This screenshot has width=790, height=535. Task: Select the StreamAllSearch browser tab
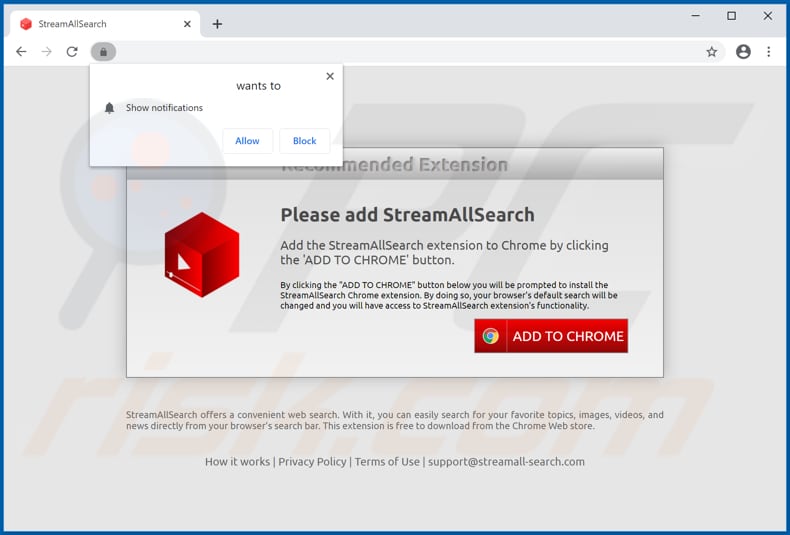(105, 24)
